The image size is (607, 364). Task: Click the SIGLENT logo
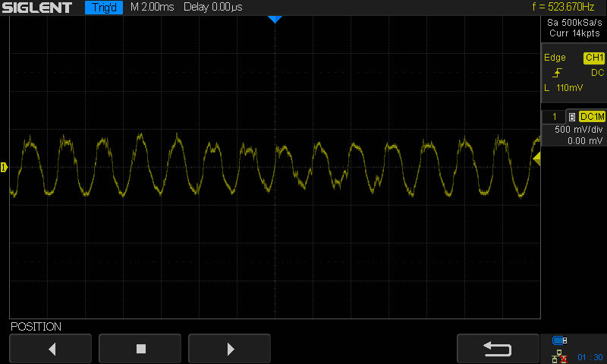coord(36,8)
